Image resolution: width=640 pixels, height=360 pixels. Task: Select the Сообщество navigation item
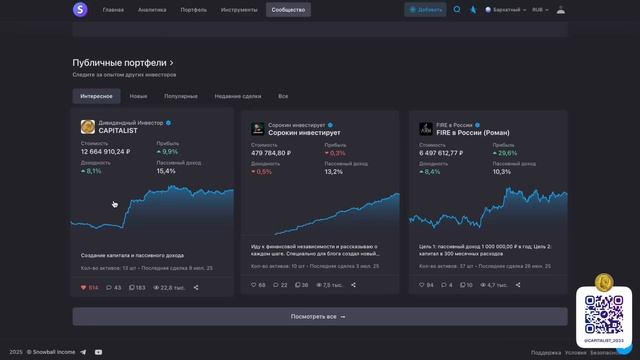[x=288, y=10]
